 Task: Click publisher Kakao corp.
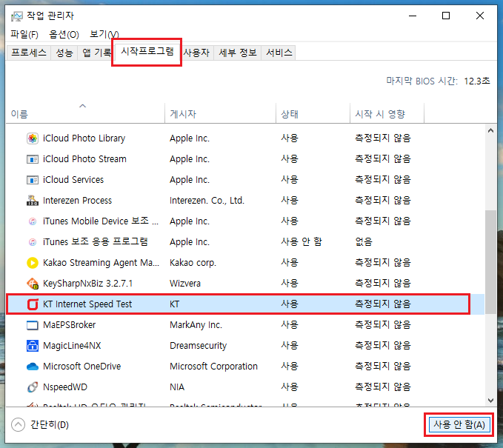point(193,263)
